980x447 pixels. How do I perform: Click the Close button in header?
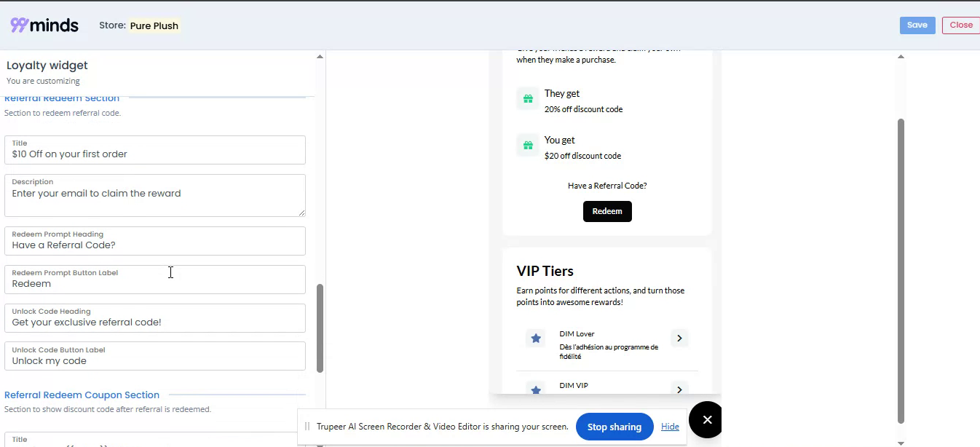(x=961, y=25)
